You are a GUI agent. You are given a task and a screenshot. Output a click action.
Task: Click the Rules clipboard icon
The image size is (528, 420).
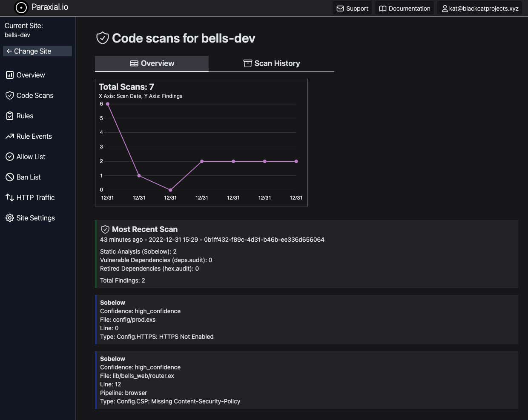click(10, 116)
